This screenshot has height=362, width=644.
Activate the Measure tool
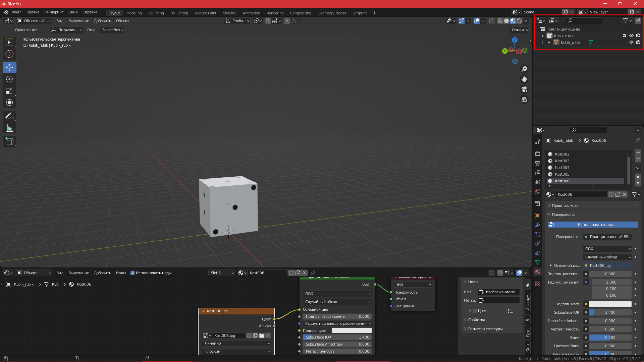9,128
